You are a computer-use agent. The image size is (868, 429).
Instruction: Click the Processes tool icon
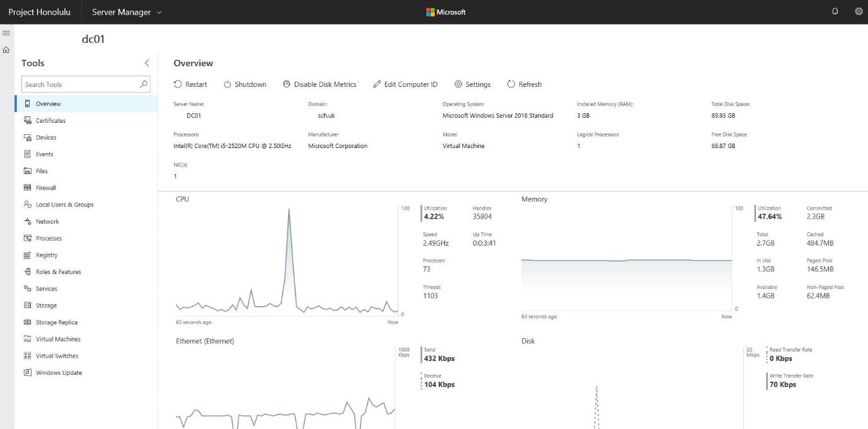[x=27, y=238]
